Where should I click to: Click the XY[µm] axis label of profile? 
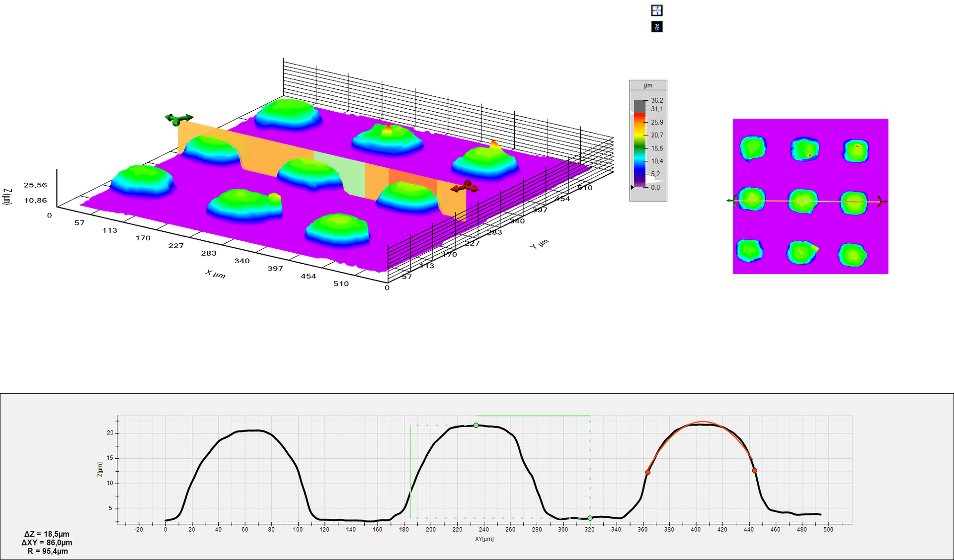pyautogui.click(x=484, y=539)
